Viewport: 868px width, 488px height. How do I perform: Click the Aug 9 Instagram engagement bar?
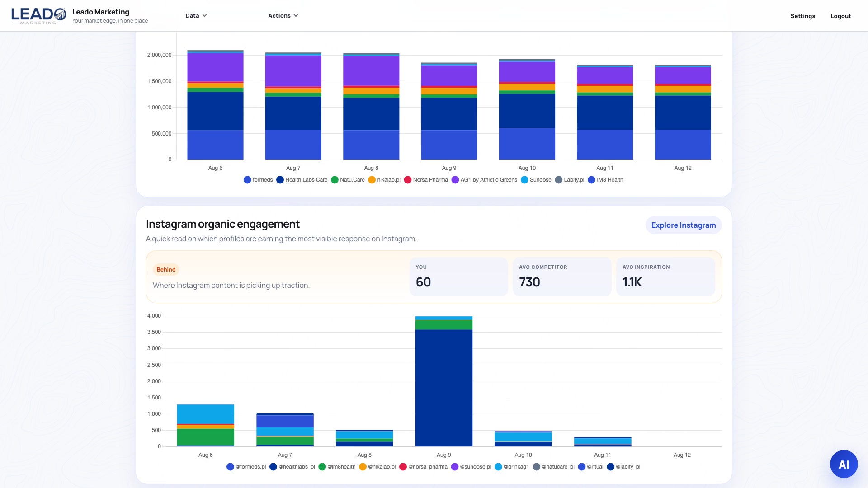click(x=443, y=381)
